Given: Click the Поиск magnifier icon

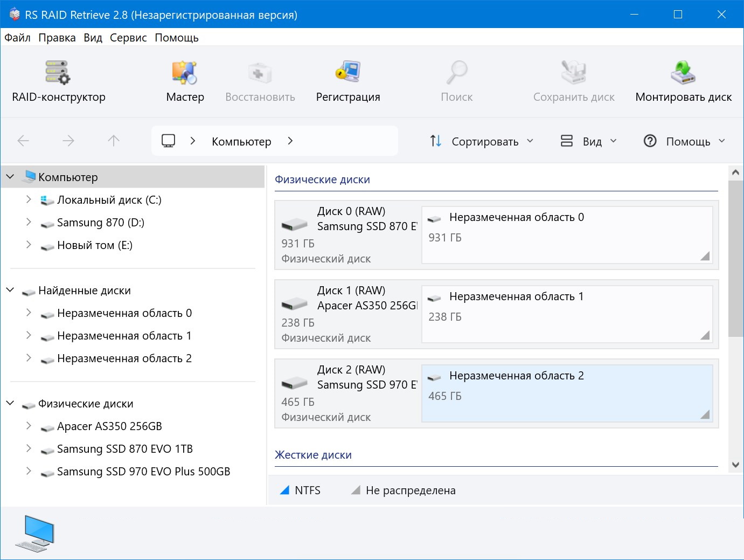Looking at the screenshot, I should click(456, 73).
